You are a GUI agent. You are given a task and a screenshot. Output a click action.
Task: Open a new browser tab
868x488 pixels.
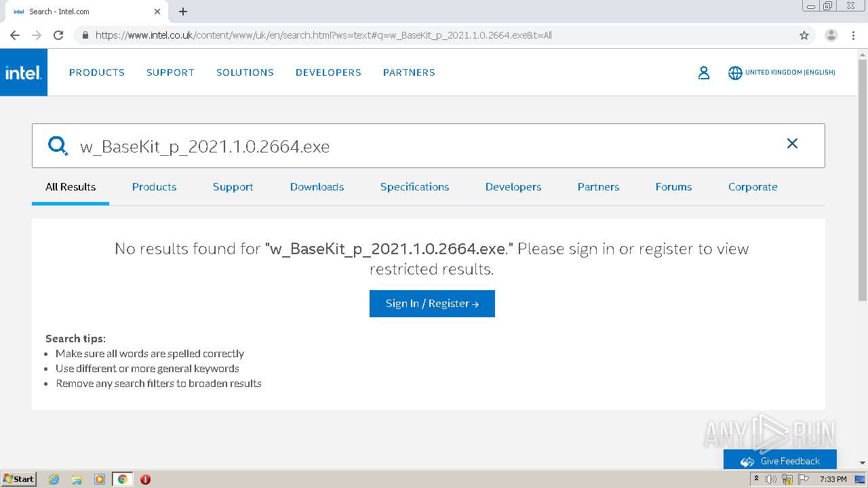(183, 12)
